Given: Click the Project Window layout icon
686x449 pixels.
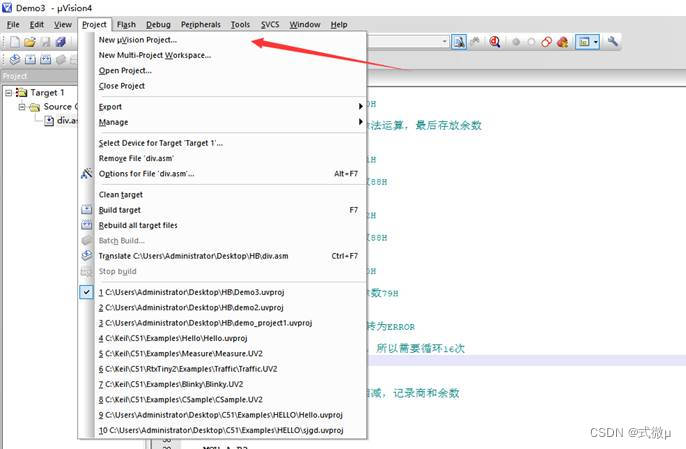Looking at the screenshot, I should tap(584, 42).
